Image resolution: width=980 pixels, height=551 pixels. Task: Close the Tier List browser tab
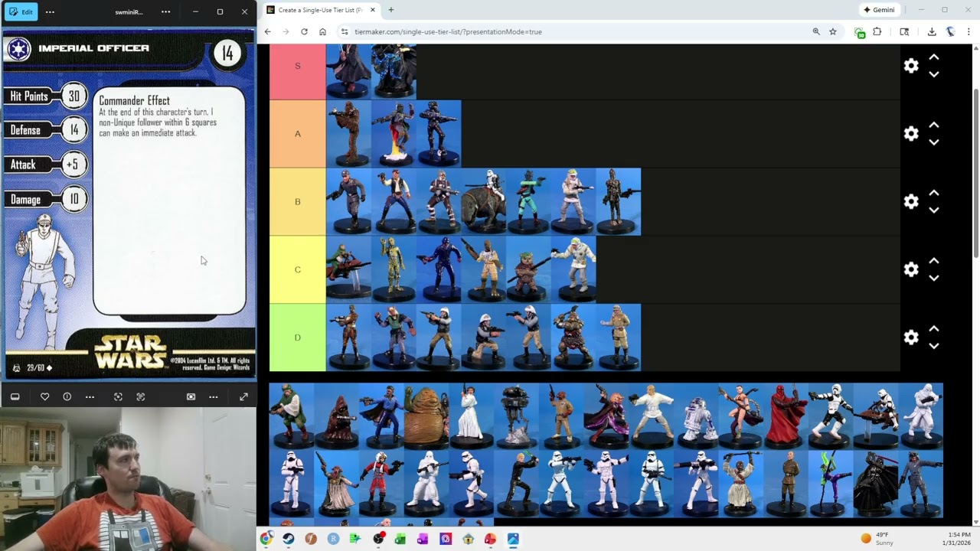tap(373, 10)
